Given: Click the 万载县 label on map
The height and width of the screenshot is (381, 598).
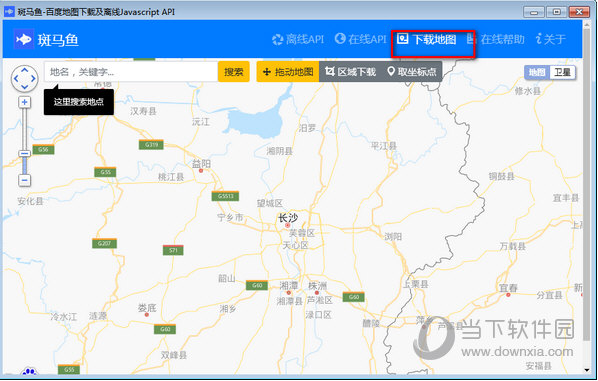Looking at the screenshot, I should click(x=513, y=246).
